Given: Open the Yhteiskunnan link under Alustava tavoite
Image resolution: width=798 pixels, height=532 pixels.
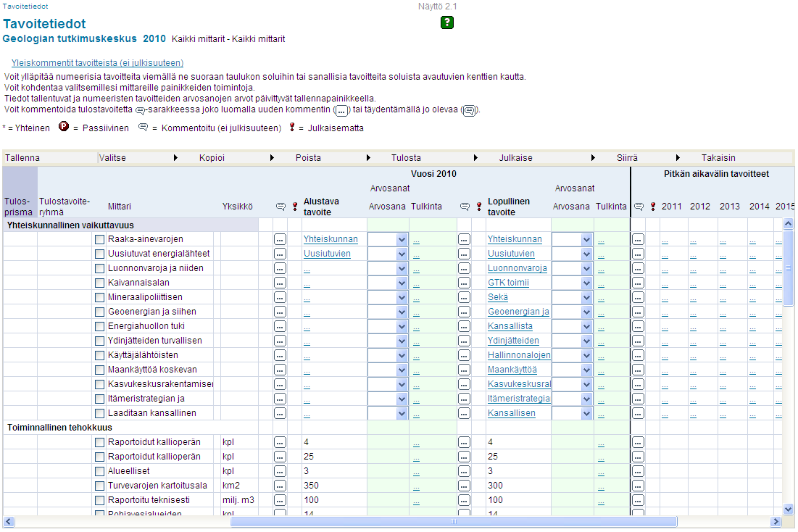Looking at the screenshot, I should tap(331, 239).
